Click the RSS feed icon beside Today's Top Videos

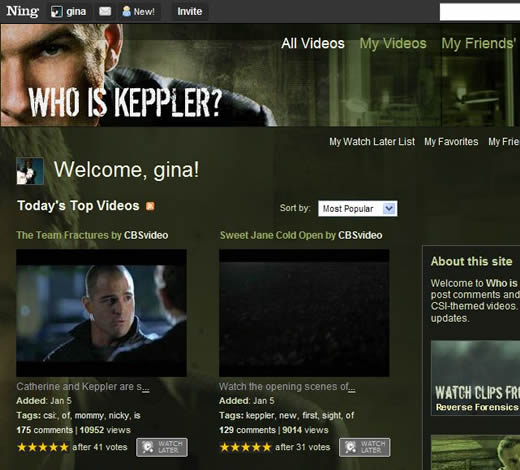click(150, 206)
